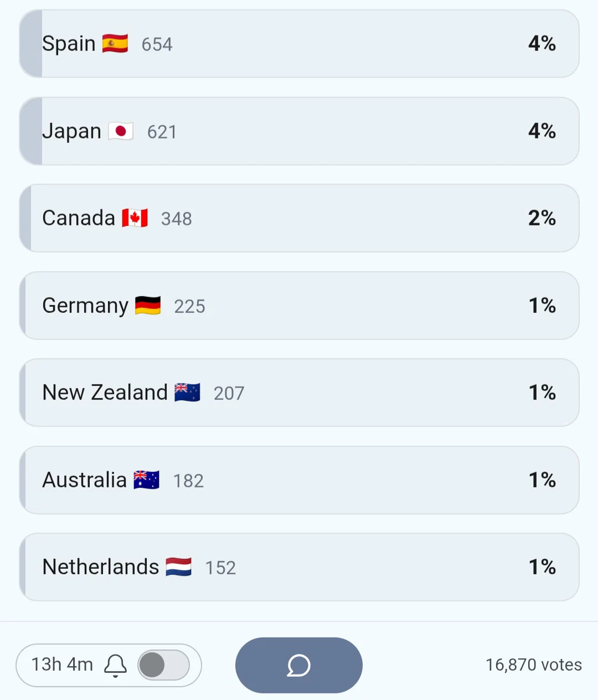Screen dimensions: 598x700
Task: Click the Canada maple leaf flag
Action: (x=135, y=218)
